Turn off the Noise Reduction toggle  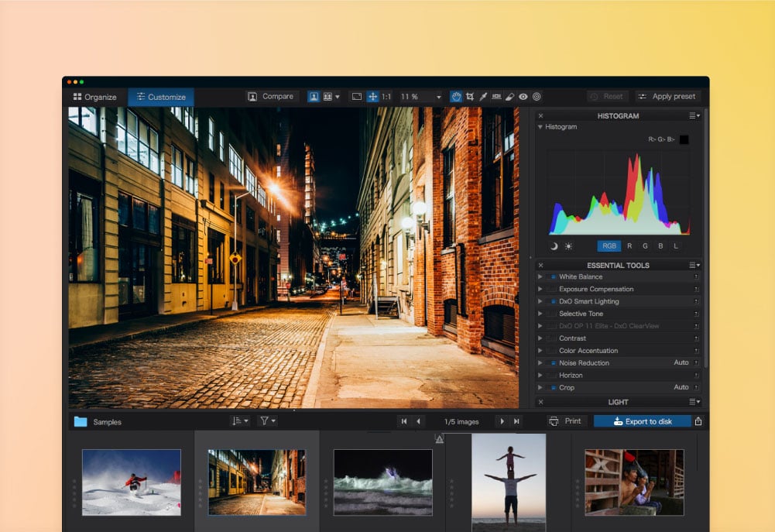point(552,363)
